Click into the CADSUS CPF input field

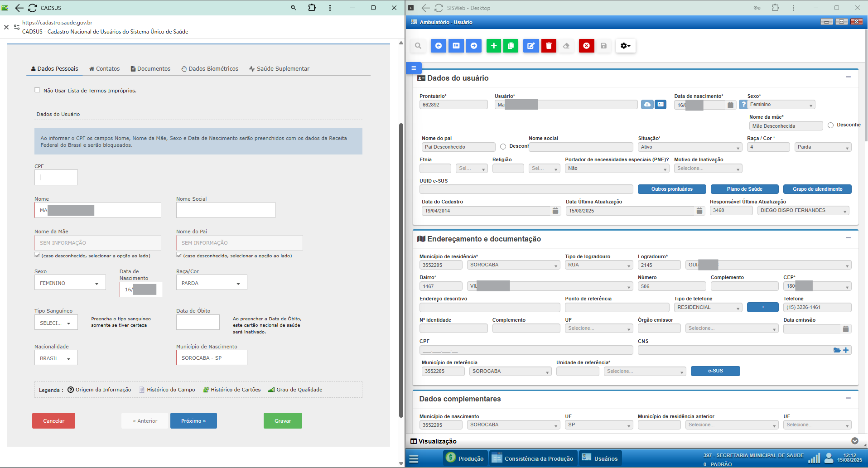click(x=56, y=178)
